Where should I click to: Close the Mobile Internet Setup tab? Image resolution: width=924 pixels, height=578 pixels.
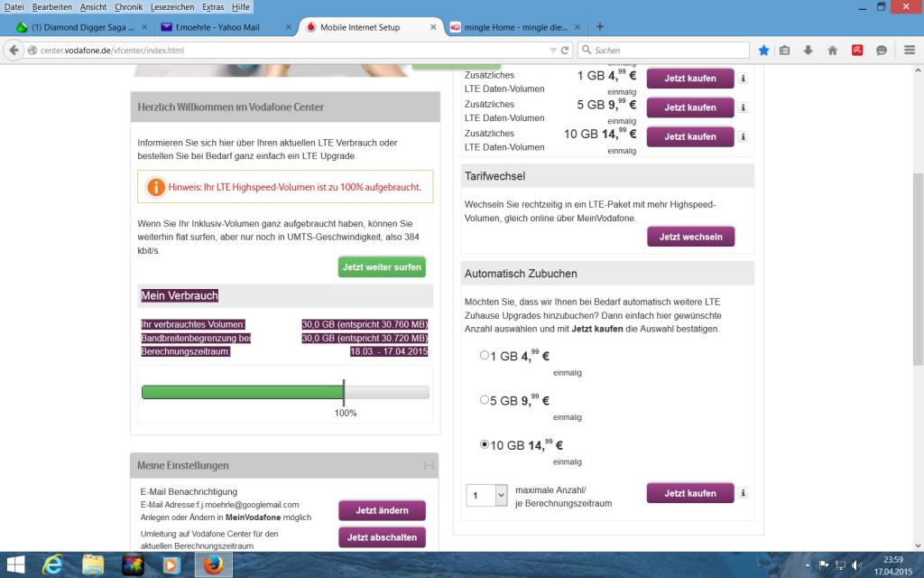pos(433,27)
